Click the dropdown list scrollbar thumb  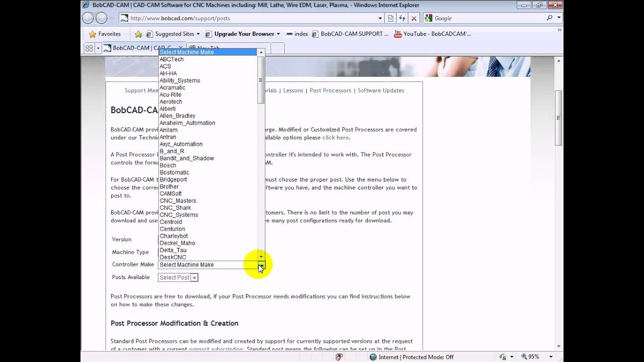[261, 80]
